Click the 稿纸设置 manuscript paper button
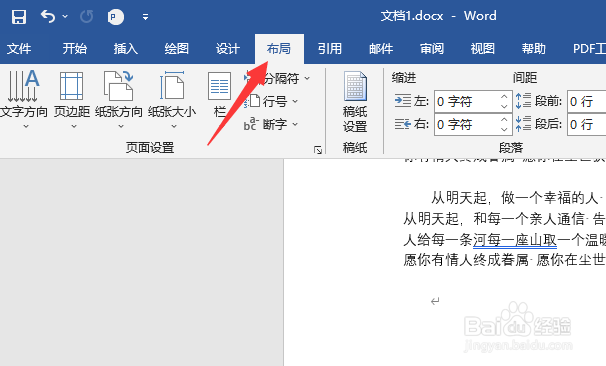 (x=355, y=102)
